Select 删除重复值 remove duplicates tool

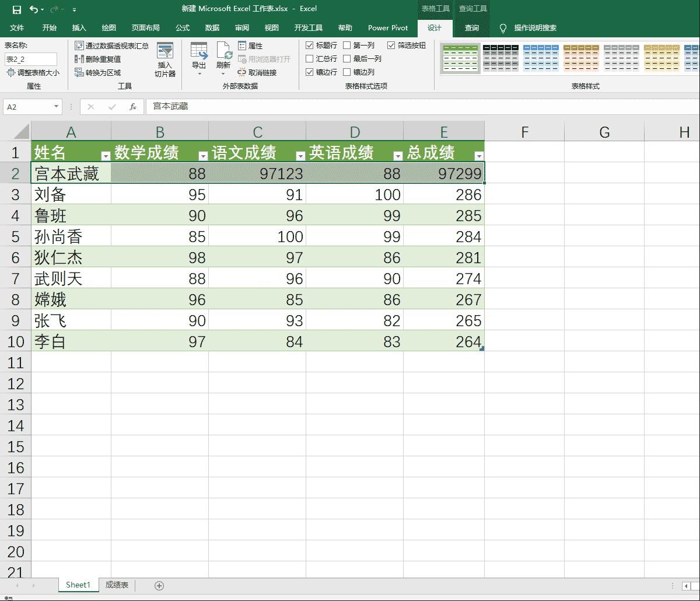pyautogui.click(x=98, y=59)
